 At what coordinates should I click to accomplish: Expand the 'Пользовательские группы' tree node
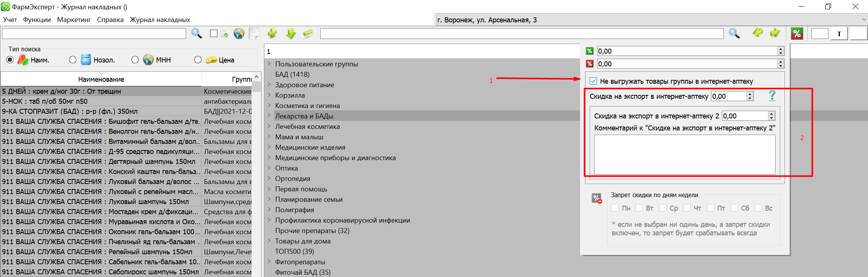[269, 64]
